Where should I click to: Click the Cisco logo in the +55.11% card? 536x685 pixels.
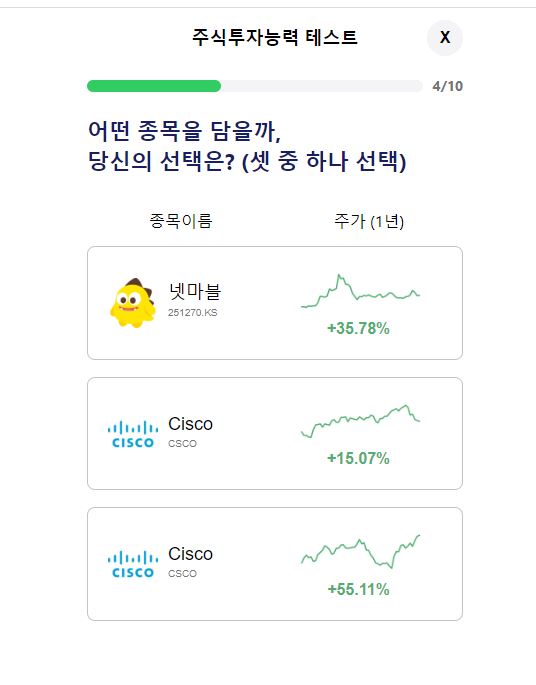click(x=133, y=564)
